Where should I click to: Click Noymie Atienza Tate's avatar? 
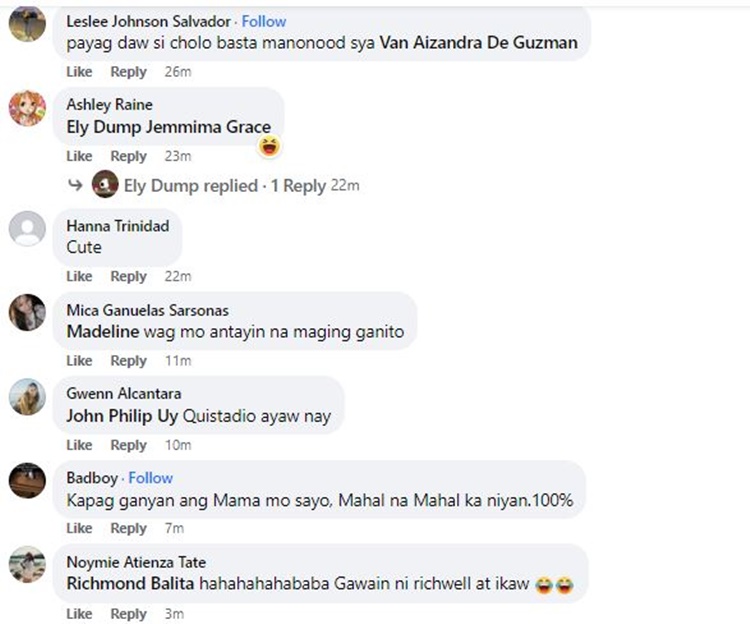coord(27,565)
